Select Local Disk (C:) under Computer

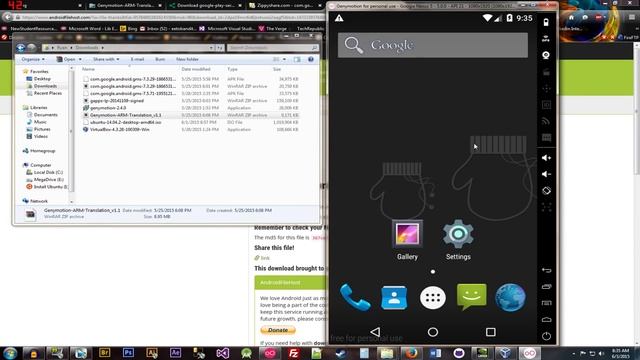48,172
